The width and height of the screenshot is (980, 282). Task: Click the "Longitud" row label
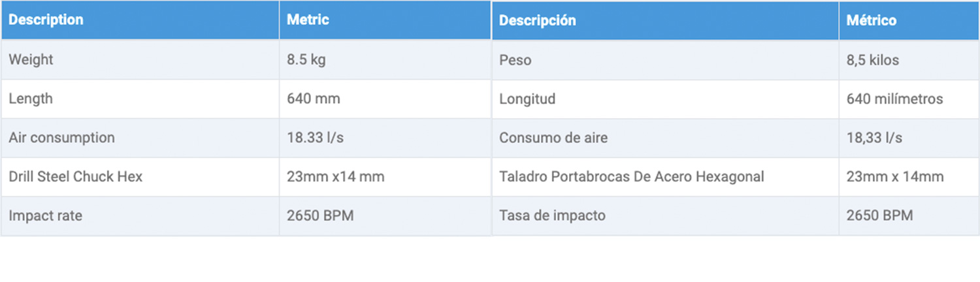tap(527, 99)
